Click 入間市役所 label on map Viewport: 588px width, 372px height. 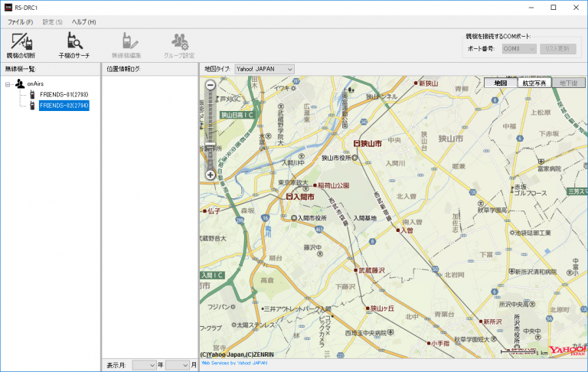[312, 218]
